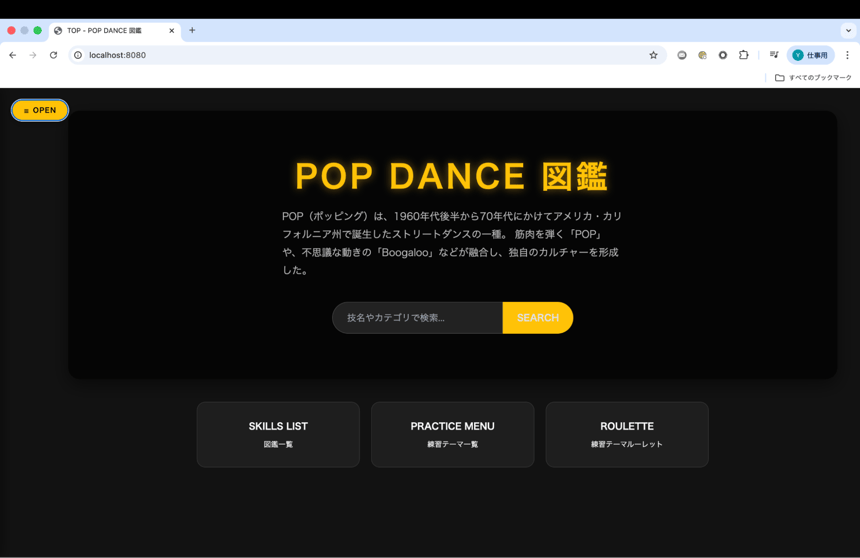Select the TOP - POP DANCE 図鑑 tab

pos(114,31)
